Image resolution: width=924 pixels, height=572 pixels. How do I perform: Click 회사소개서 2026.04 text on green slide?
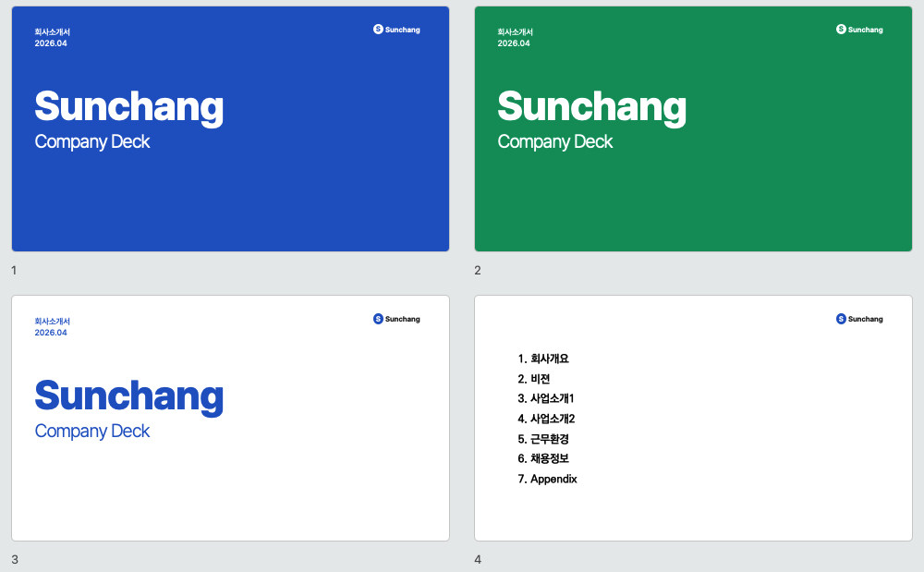pyautogui.click(x=515, y=38)
